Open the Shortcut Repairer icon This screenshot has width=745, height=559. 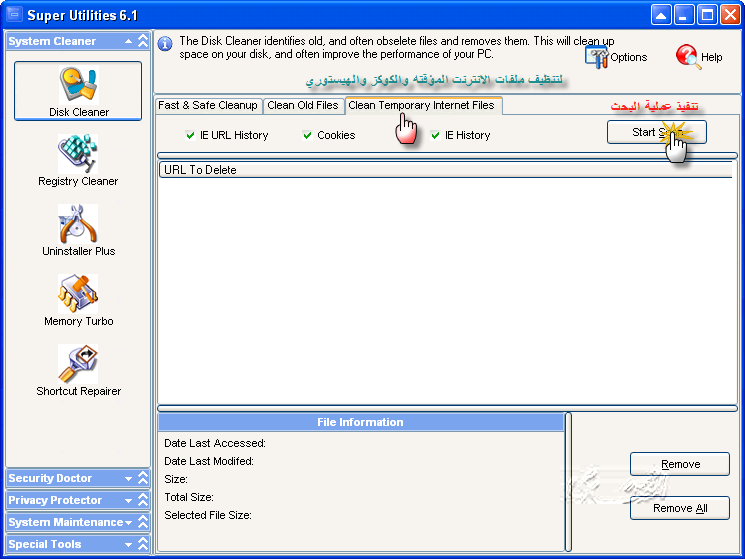78,364
